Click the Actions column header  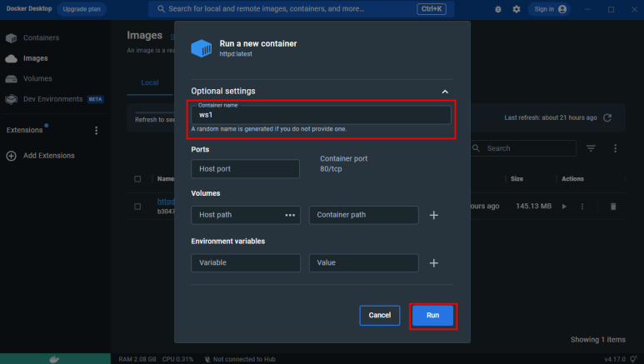coord(572,179)
